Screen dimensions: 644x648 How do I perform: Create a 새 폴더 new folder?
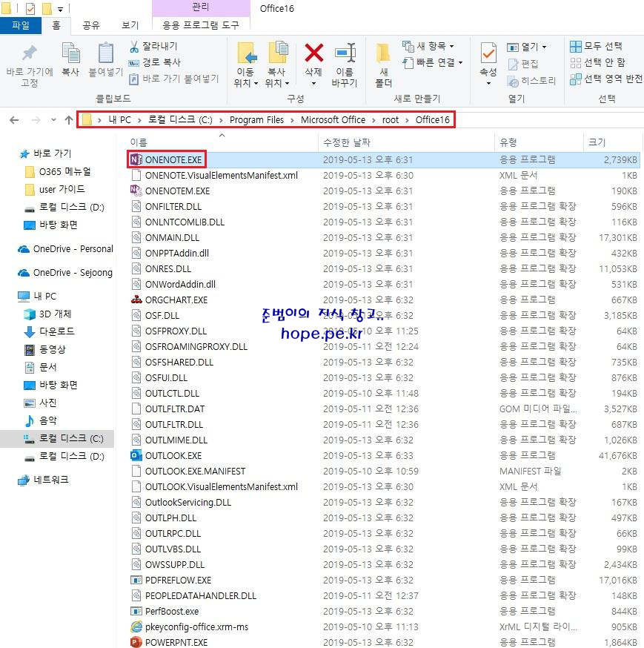[383, 65]
